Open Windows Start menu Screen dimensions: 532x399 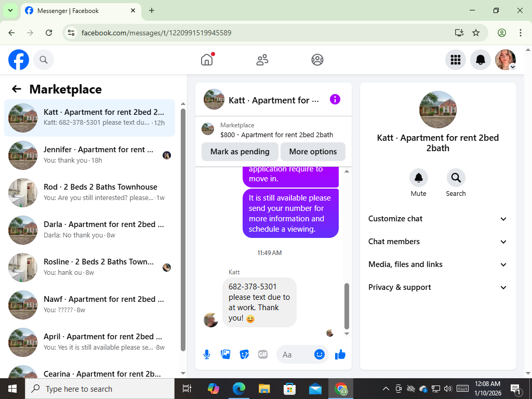pyautogui.click(x=12, y=389)
